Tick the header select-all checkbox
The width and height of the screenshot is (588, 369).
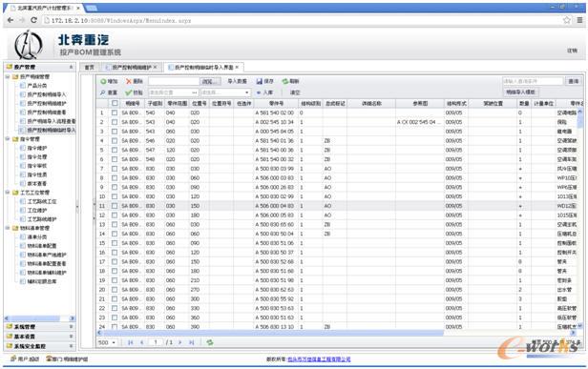115,103
